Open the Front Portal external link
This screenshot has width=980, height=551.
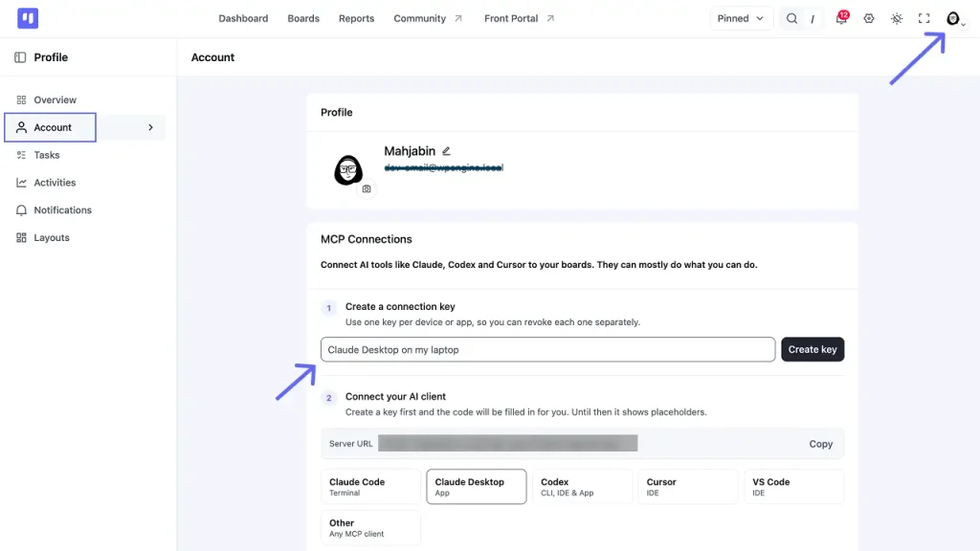coord(519,18)
